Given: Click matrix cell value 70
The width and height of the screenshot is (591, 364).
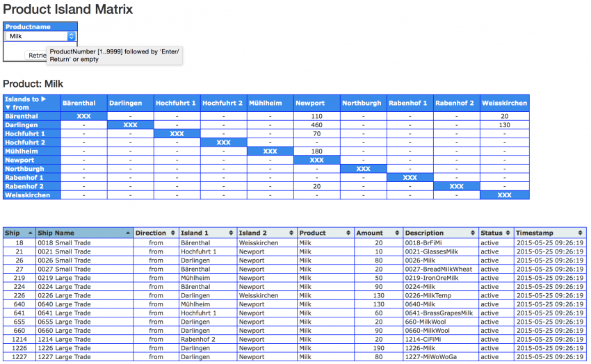Looking at the screenshot, I should click(x=316, y=133).
